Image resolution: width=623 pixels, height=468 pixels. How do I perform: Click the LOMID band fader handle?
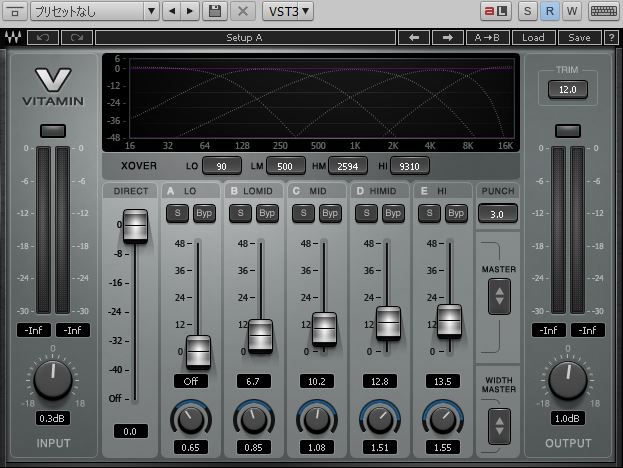click(261, 336)
